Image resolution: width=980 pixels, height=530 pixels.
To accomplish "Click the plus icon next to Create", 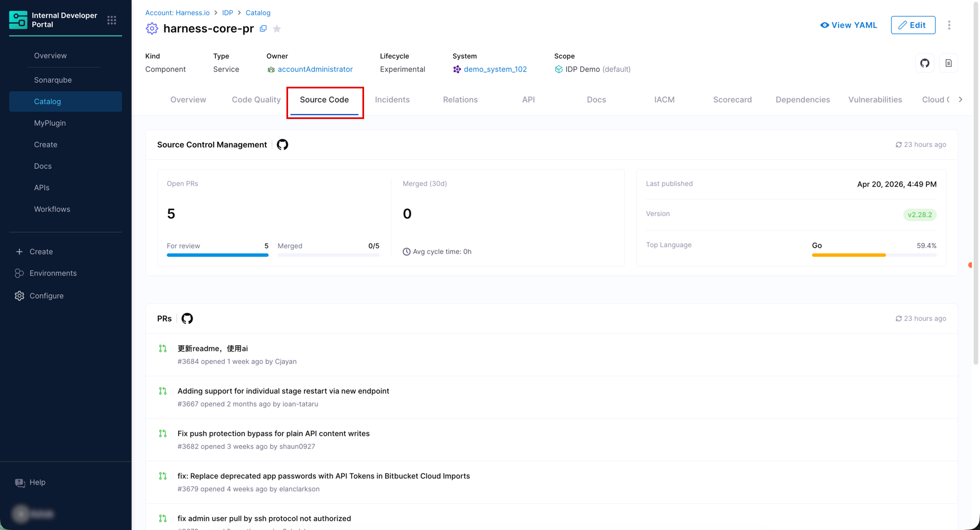I will (19, 252).
